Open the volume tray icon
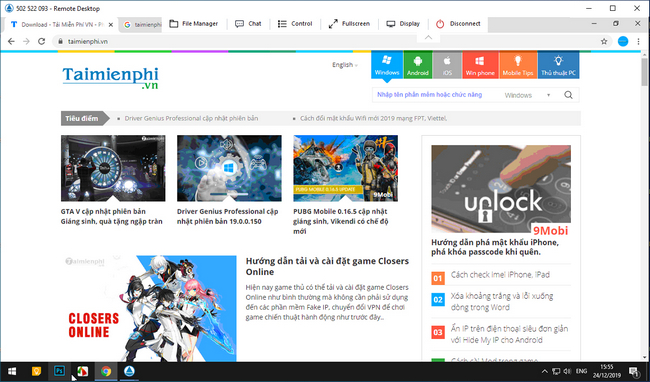Screen dimensions: 650x382 [x=567, y=371]
